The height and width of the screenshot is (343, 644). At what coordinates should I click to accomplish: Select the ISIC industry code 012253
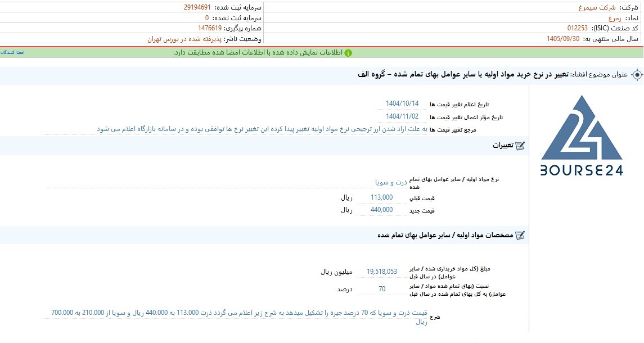point(578,28)
